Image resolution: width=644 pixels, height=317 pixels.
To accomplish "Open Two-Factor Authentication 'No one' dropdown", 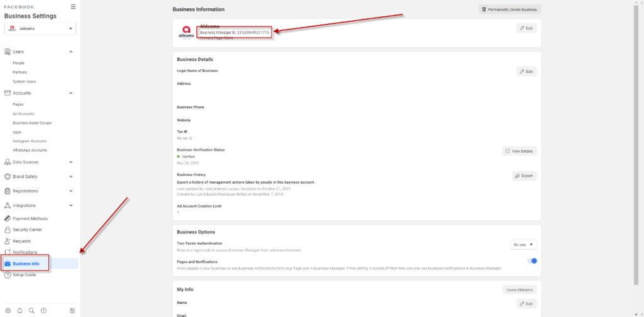I will click(x=523, y=245).
